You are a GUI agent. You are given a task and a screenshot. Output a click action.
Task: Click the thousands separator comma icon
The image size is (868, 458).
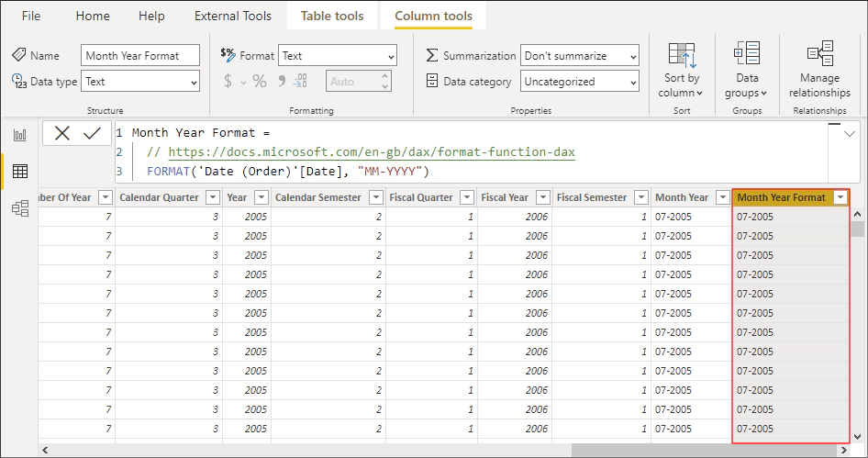282,82
